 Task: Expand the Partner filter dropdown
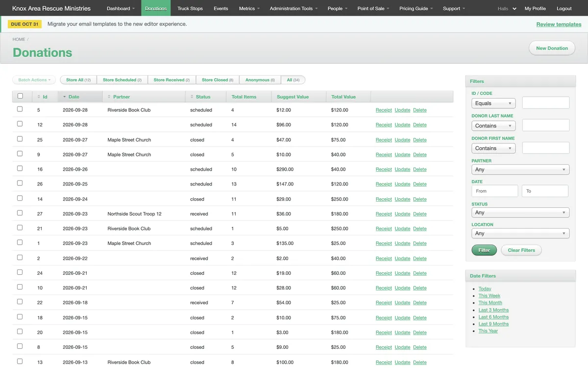[x=520, y=170]
